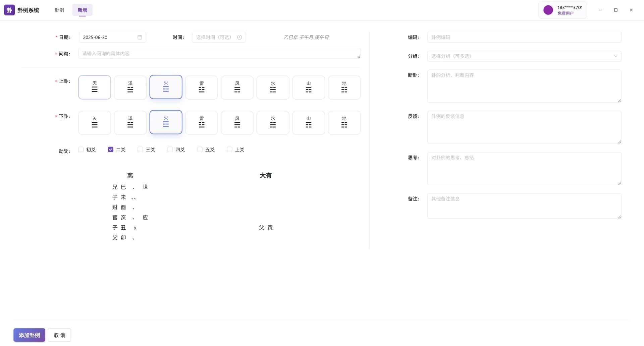This screenshot has height=346, width=644.
Task: Click into the 断卦 analysis textarea
Action: pos(524,86)
